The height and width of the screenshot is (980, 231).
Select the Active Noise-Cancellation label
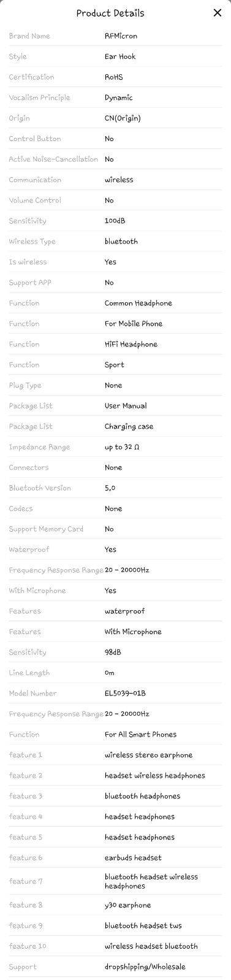[x=53, y=159]
